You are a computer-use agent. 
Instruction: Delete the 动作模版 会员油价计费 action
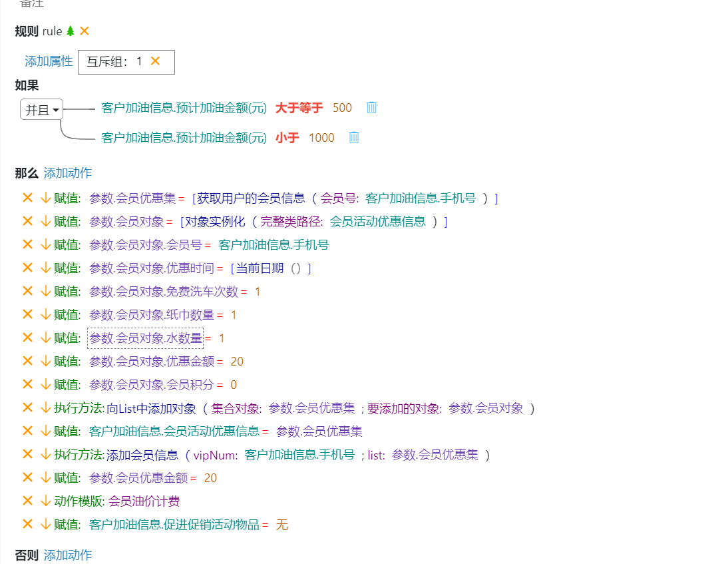point(27,501)
